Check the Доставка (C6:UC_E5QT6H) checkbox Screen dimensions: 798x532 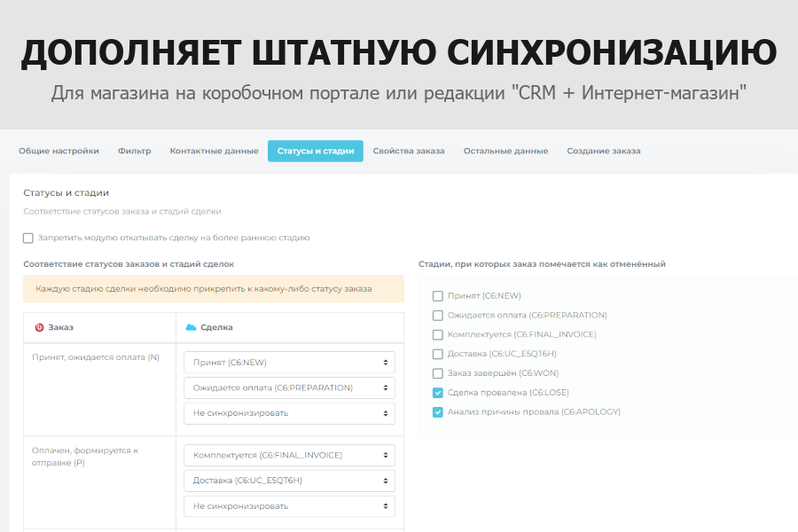tap(437, 354)
